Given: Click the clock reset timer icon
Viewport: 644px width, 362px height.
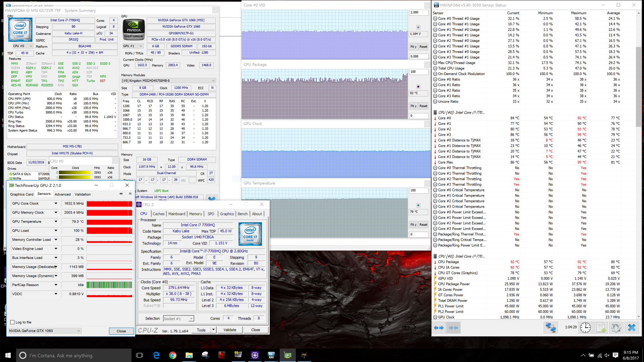Looking at the screenshot, I should [x=585, y=327].
